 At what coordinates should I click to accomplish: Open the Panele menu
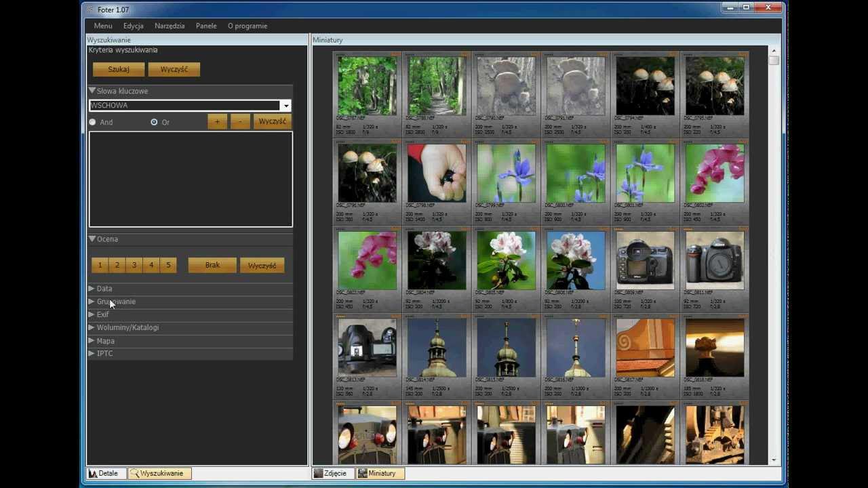[206, 26]
